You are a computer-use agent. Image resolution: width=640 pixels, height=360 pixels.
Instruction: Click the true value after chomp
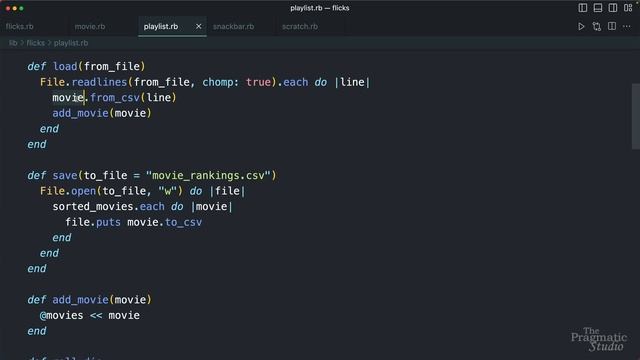point(258,82)
